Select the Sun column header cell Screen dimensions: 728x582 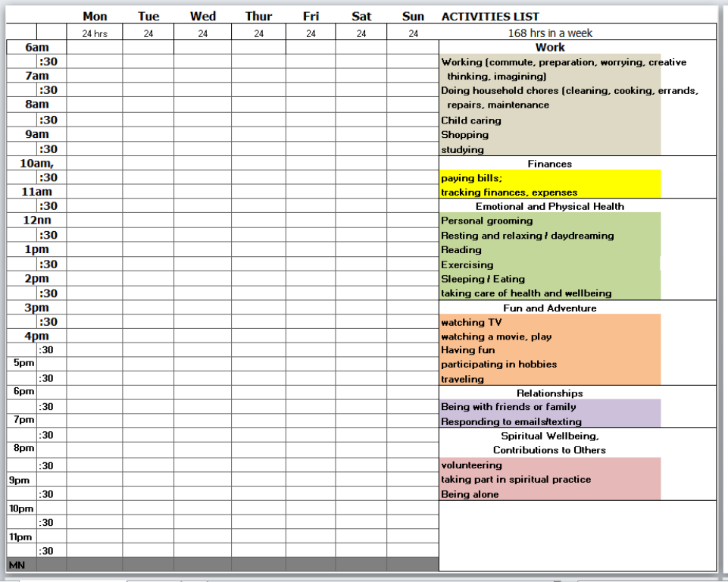(x=413, y=17)
